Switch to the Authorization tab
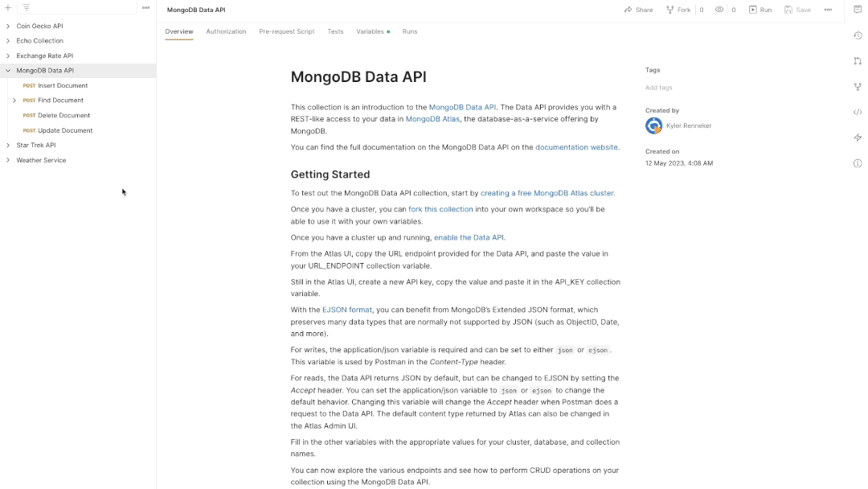This screenshot has height=489, width=868. (x=226, y=31)
